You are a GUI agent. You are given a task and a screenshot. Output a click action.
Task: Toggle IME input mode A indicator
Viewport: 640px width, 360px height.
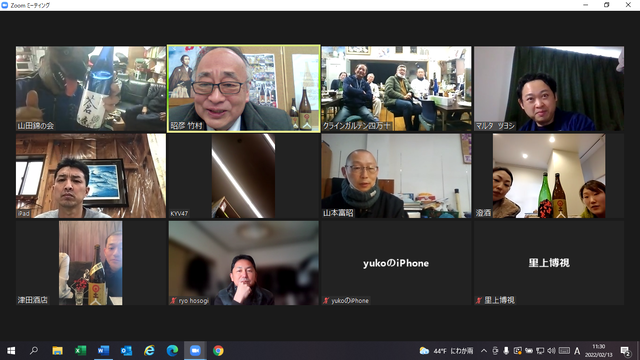click(577, 351)
